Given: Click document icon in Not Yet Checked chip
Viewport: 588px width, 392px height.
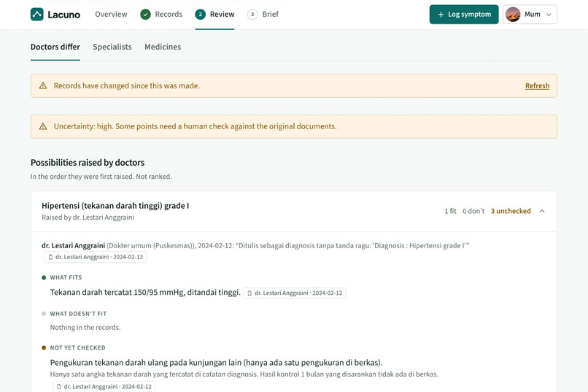Looking at the screenshot, I should click(x=59, y=386).
